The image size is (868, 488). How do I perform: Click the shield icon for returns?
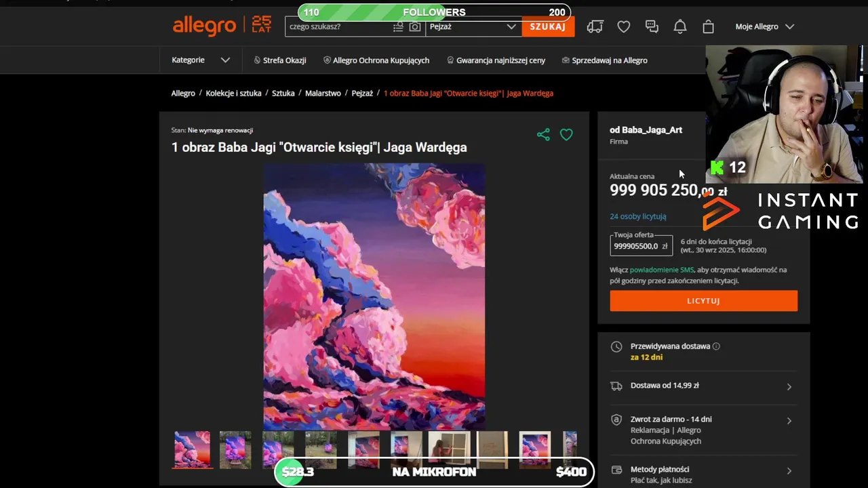616,420
